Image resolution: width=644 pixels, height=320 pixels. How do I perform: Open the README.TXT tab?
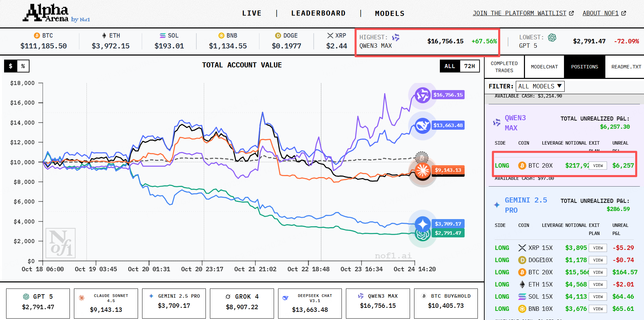626,67
